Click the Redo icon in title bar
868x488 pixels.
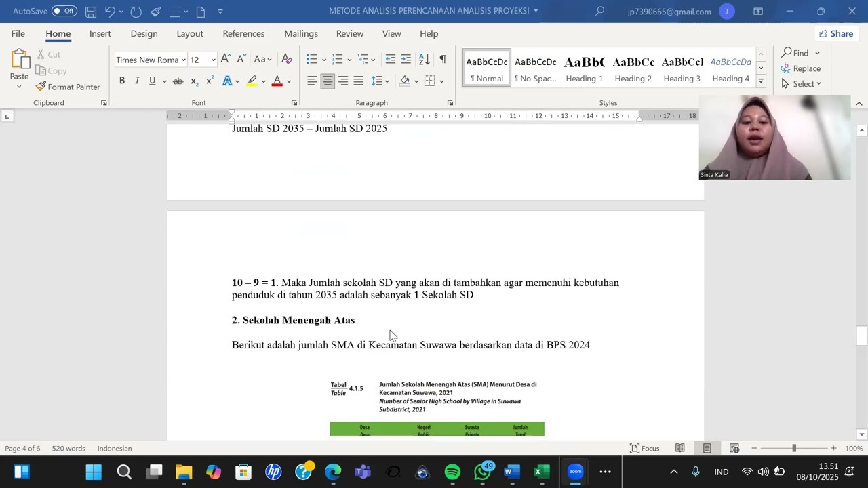136,12
